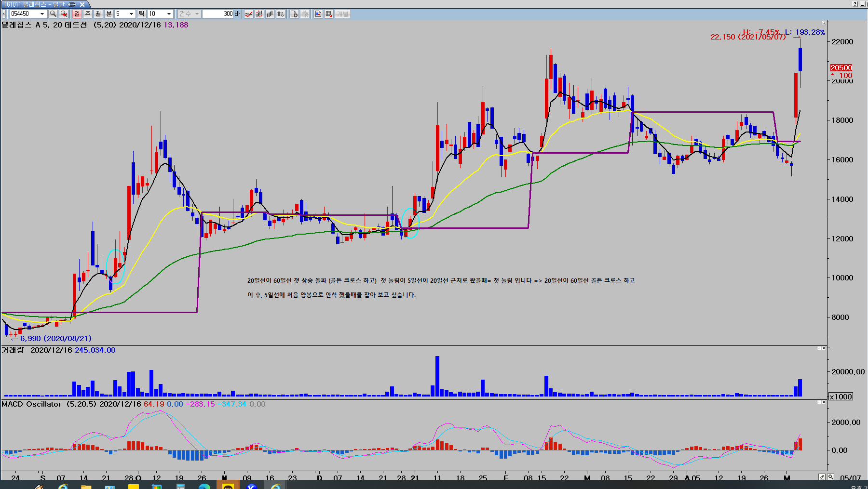
Task: Switch chart to 월 (monthly) period
Action: click(x=98, y=14)
